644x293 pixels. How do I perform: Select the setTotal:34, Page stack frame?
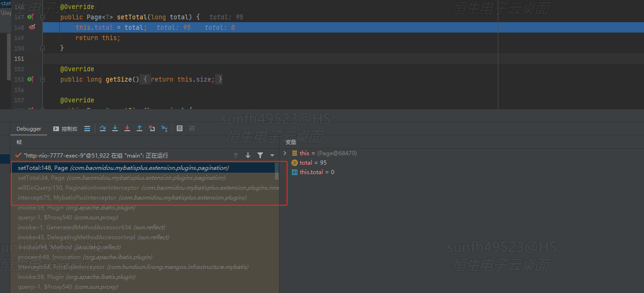[x=143, y=178]
